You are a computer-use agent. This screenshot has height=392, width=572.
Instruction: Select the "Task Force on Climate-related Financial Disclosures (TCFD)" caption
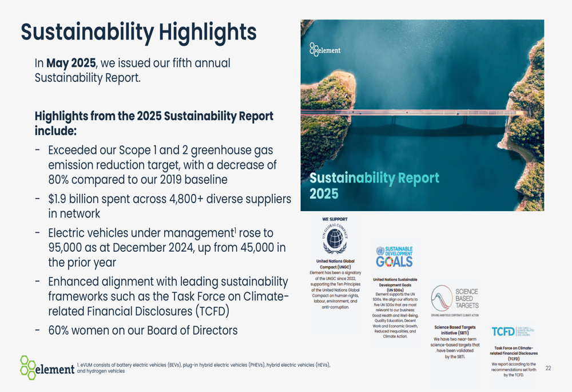pyautogui.click(x=514, y=353)
